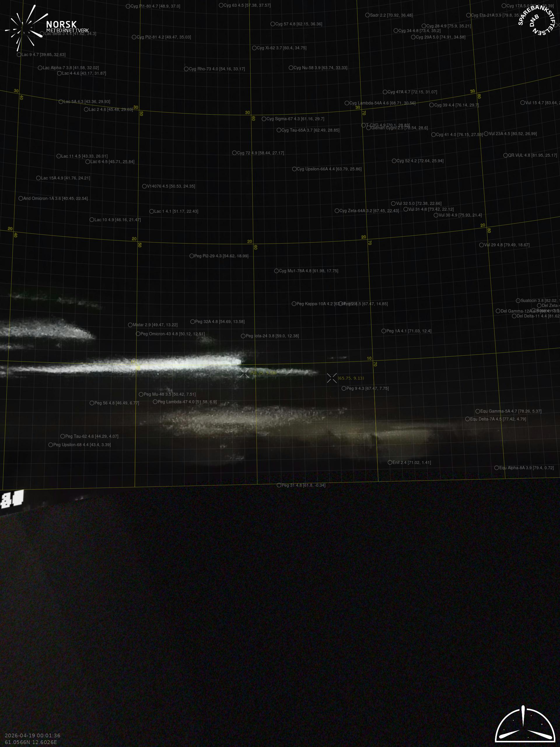The width and height of the screenshot is (560, 747).
Task: Click the Peg Iota-24 star marker
Action: [243, 336]
